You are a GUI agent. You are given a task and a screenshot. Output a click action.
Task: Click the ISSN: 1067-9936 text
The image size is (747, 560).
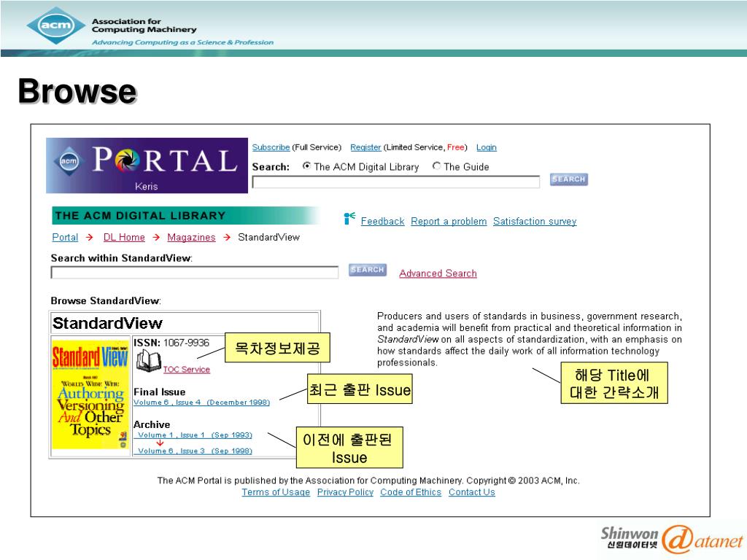click(x=171, y=343)
